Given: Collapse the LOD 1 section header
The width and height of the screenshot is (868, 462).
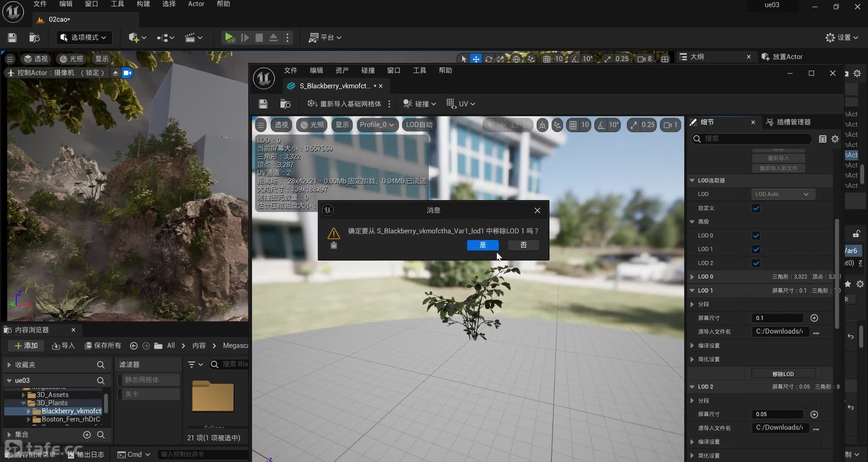Looking at the screenshot, I should 692,290.
